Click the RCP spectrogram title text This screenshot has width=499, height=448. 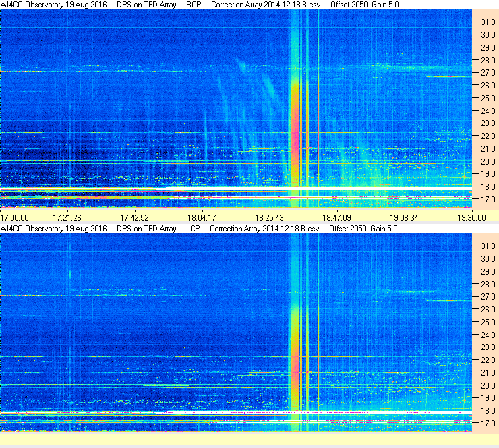[200, 5]
